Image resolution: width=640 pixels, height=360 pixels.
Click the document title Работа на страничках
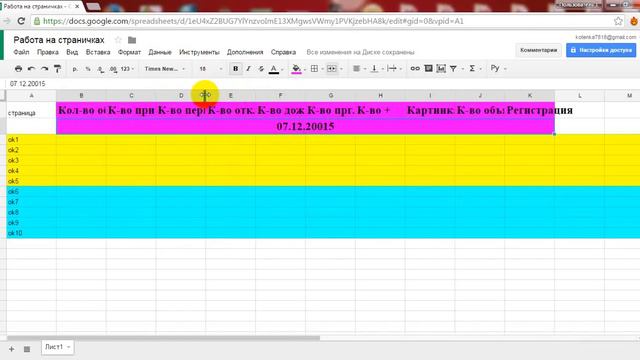point(59,40)
